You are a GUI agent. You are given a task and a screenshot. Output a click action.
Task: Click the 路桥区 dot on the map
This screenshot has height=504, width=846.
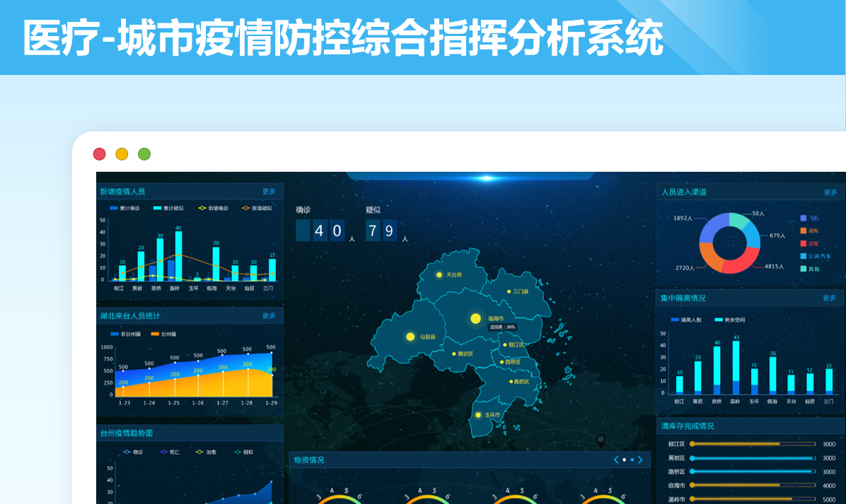coord(502,362)
